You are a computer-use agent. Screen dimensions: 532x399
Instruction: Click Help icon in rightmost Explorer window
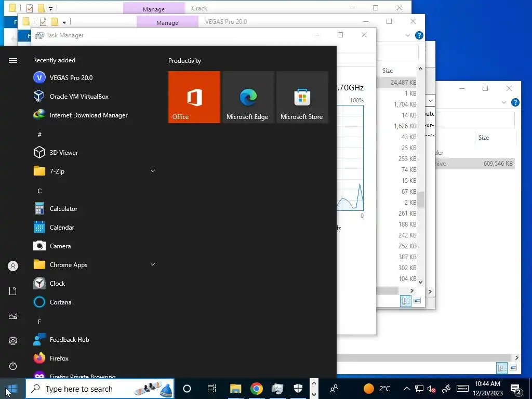(515, 102)
